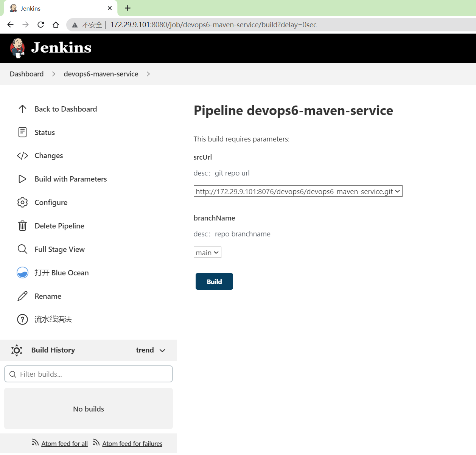Open the Status sidebar item
The height and width of the screenshot is (455, 476).
click(45, 132)
